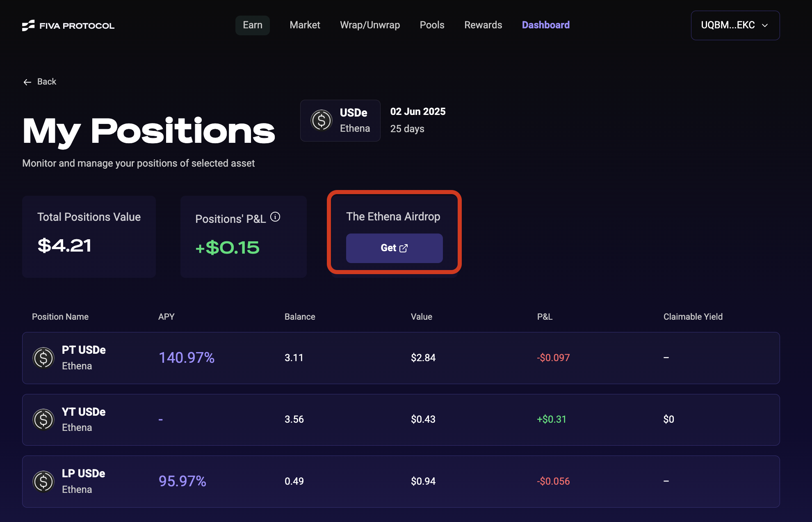Click the external link icon on Get

point(404,248)
